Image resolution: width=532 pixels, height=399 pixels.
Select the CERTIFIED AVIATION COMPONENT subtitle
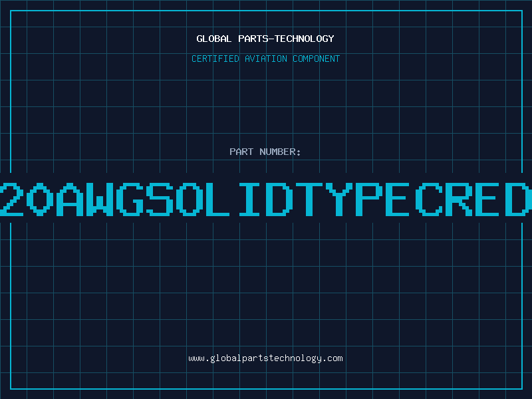coord(265,59)
